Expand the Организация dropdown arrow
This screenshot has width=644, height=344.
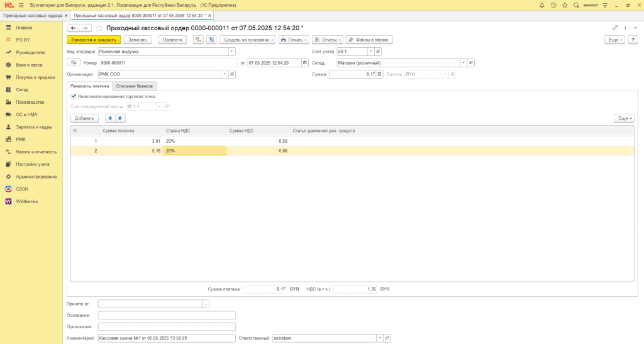point(225,74)
